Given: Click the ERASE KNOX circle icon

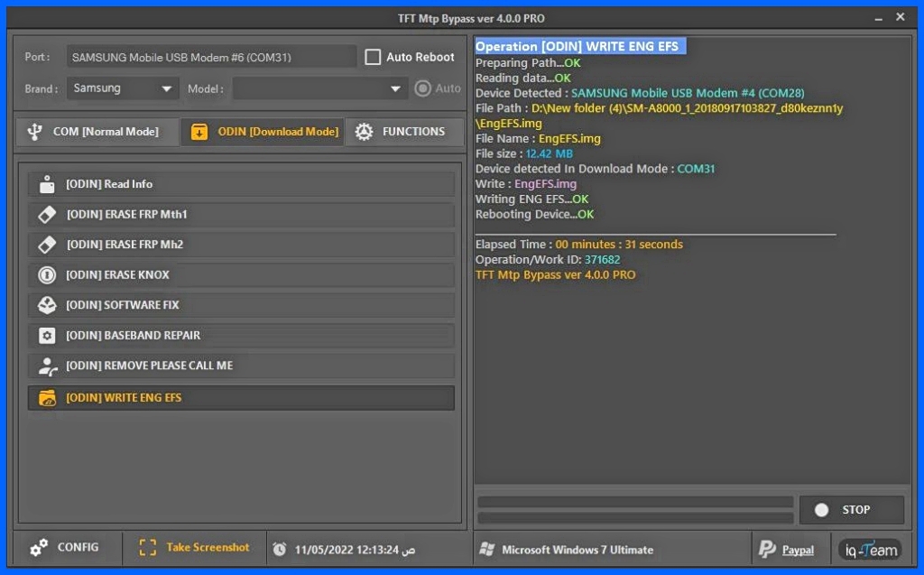Looking at the screenshot, I should (x=47, y=274).
